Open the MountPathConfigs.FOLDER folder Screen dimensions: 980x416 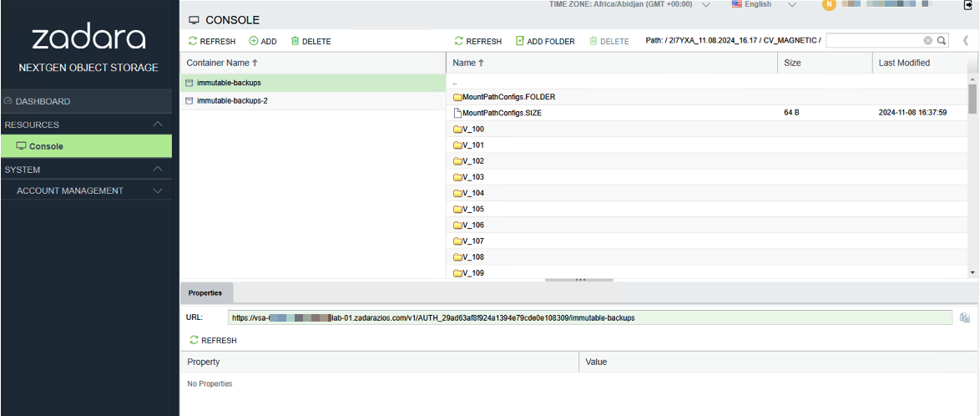(503, 97)
